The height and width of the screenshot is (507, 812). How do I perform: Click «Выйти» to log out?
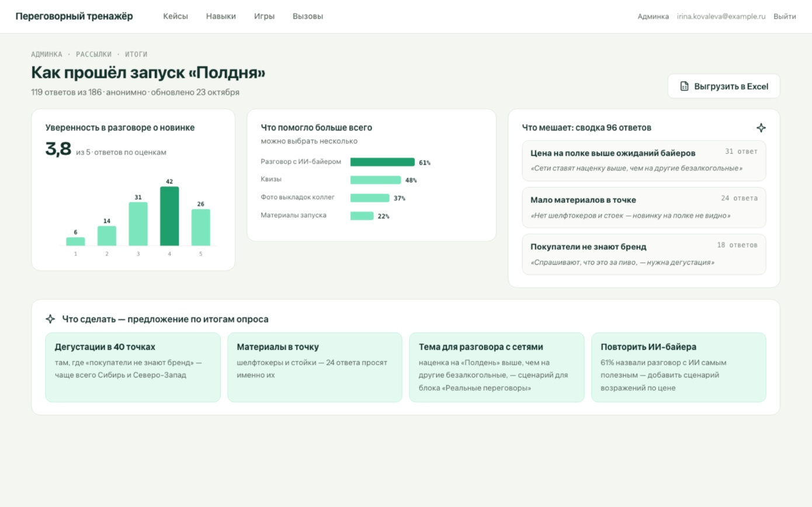point(785,16)
